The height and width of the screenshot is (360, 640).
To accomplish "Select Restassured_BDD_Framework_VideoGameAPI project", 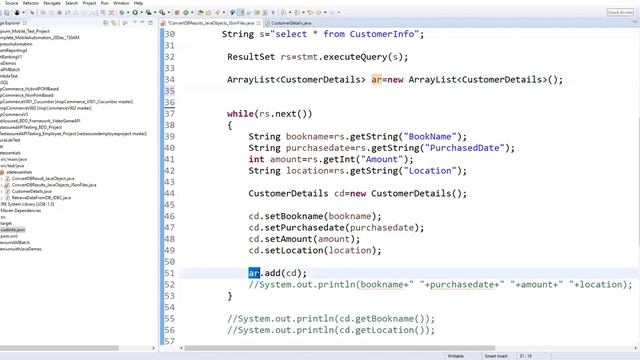I will tap(40, 121).
